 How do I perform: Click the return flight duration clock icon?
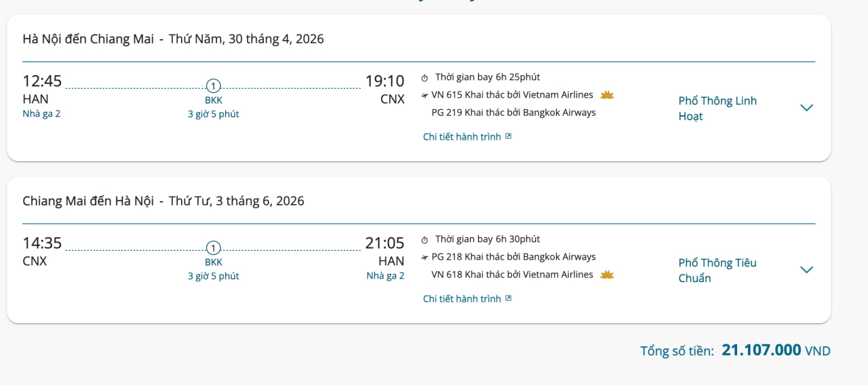coord(425,240)
